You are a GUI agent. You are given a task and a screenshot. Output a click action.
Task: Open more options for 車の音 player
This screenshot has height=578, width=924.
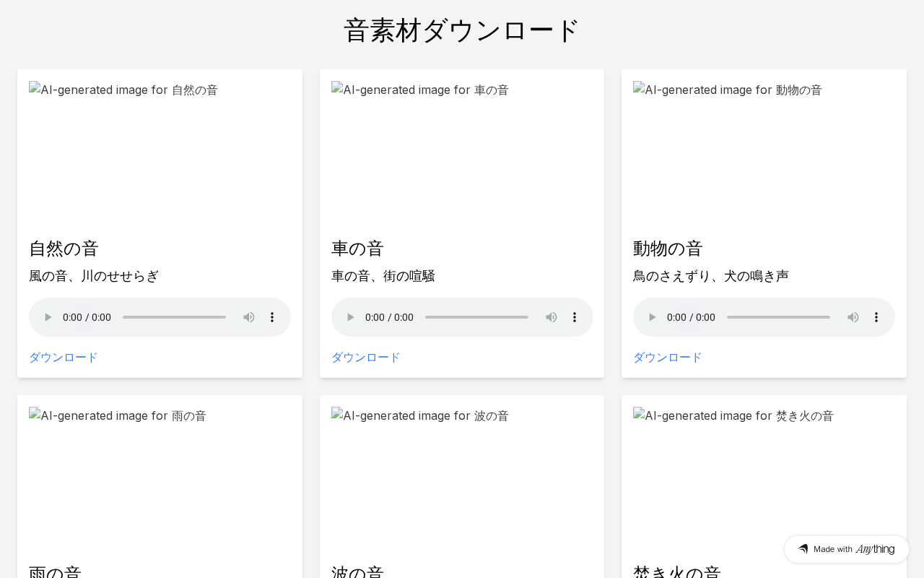(x=575, y=317)
